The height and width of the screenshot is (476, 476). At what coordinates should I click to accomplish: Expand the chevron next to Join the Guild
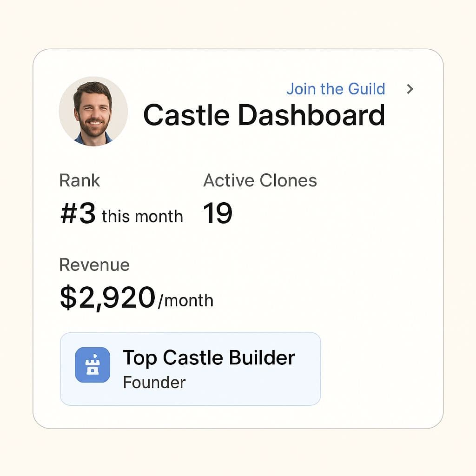410,89
